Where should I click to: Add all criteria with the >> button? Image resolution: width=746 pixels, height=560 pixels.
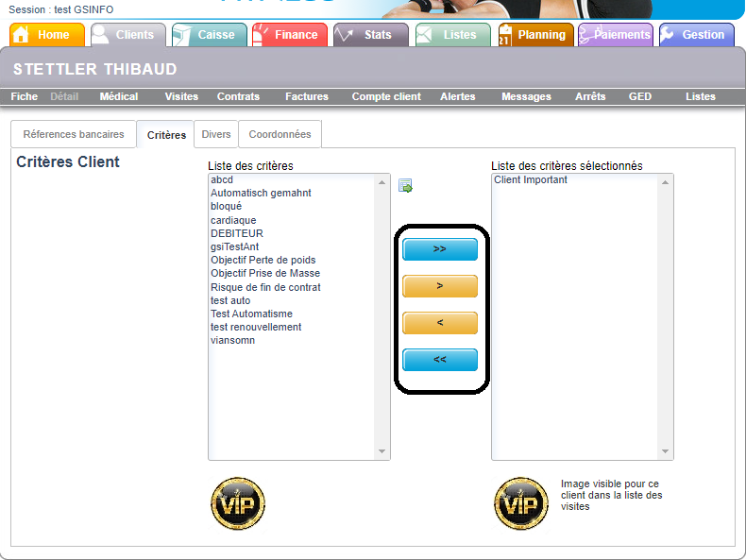point(440,249)
